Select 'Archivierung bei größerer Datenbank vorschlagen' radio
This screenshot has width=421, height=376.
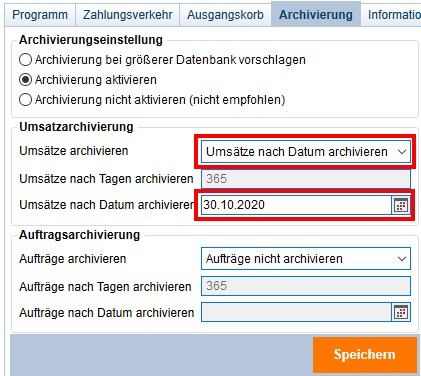(x=25, y=60)
